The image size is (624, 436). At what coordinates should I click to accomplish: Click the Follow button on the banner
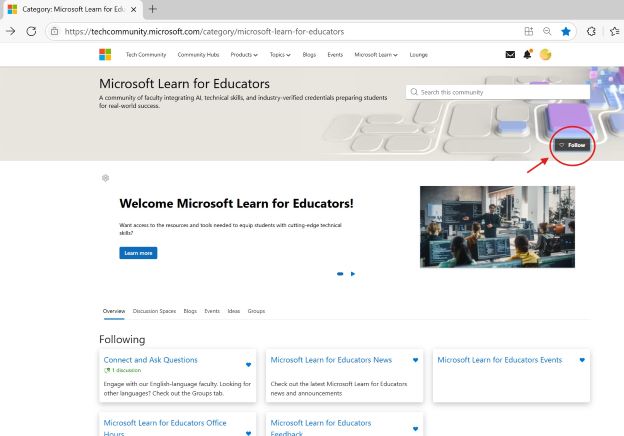coord(573,145)
